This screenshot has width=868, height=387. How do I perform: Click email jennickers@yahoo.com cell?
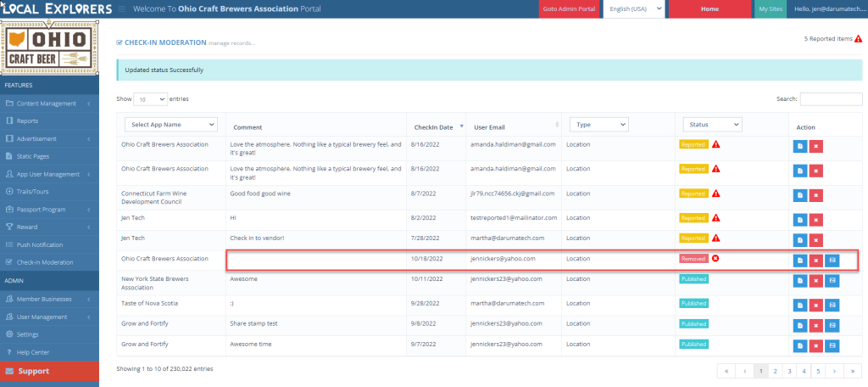(504, 258)
